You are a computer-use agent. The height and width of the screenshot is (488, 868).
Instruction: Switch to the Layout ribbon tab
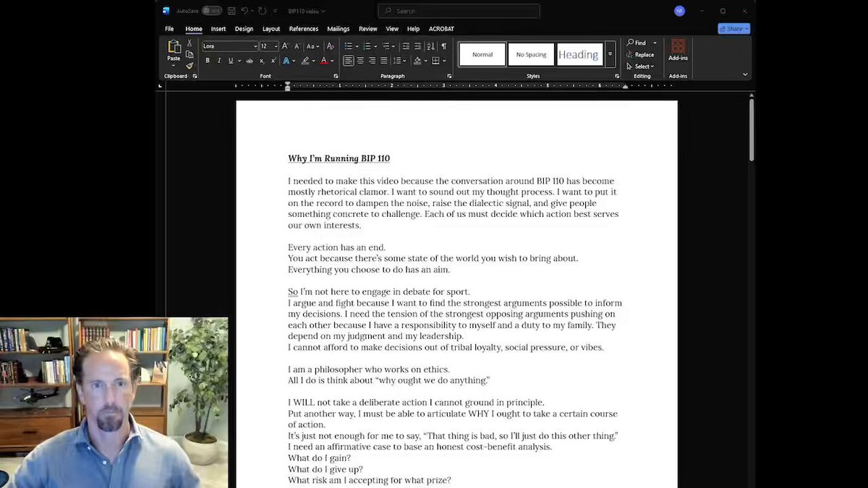271,29
